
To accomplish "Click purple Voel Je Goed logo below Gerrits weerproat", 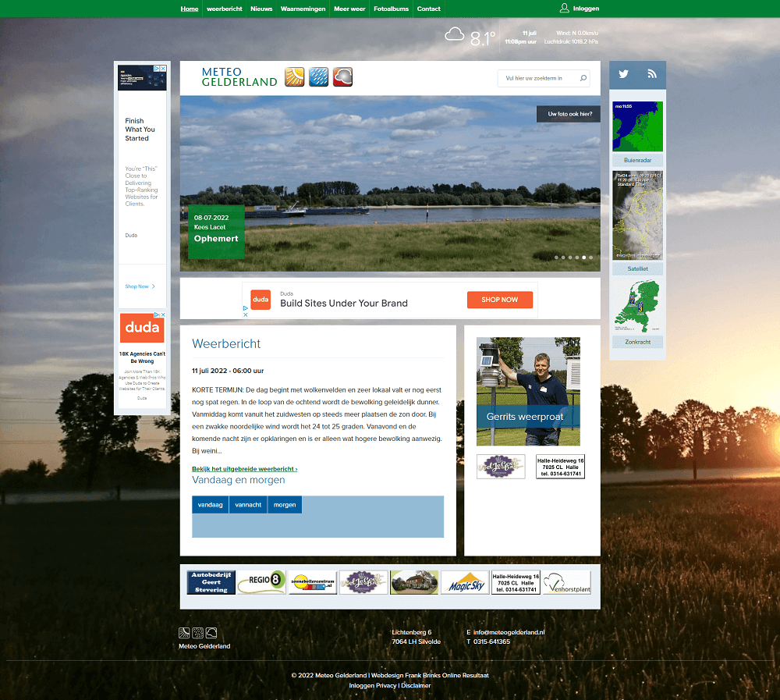I will click(501, 467).
